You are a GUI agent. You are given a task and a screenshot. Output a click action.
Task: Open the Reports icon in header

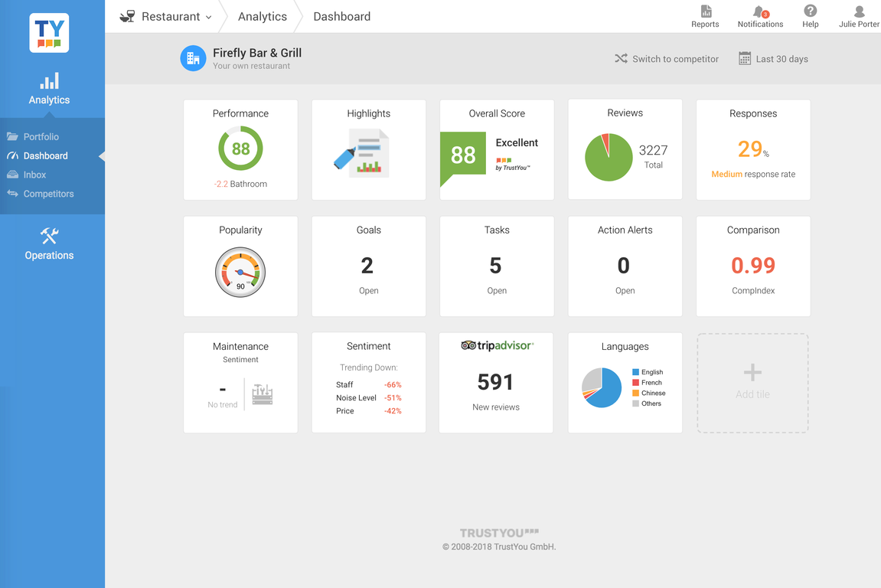705,11
